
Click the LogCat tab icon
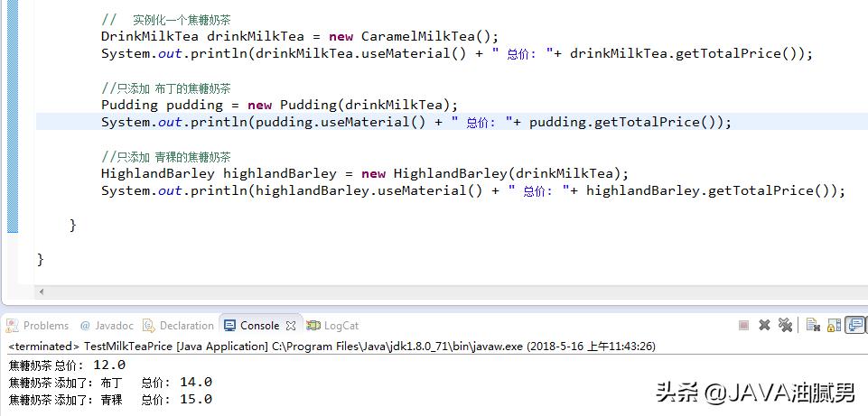(313, 325)
